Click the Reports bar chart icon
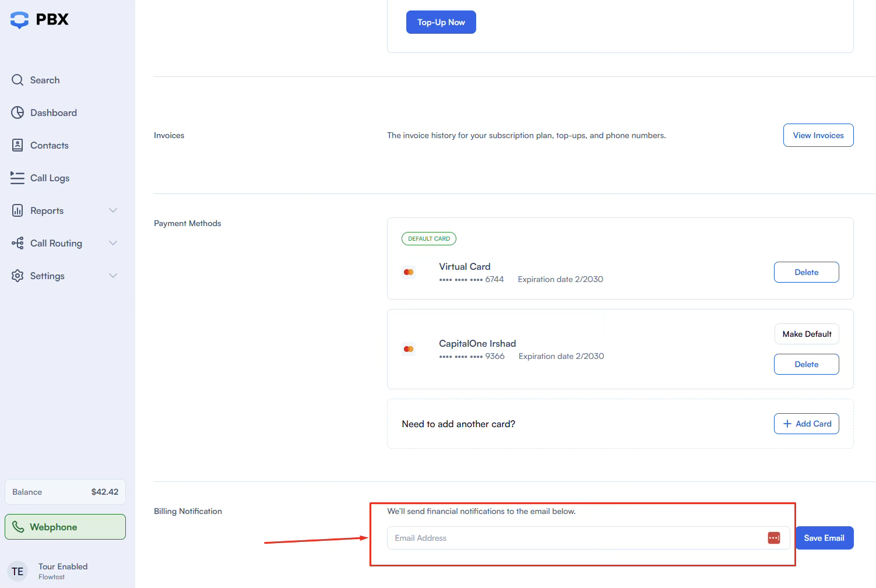876x588 pixels. [17, 210]
